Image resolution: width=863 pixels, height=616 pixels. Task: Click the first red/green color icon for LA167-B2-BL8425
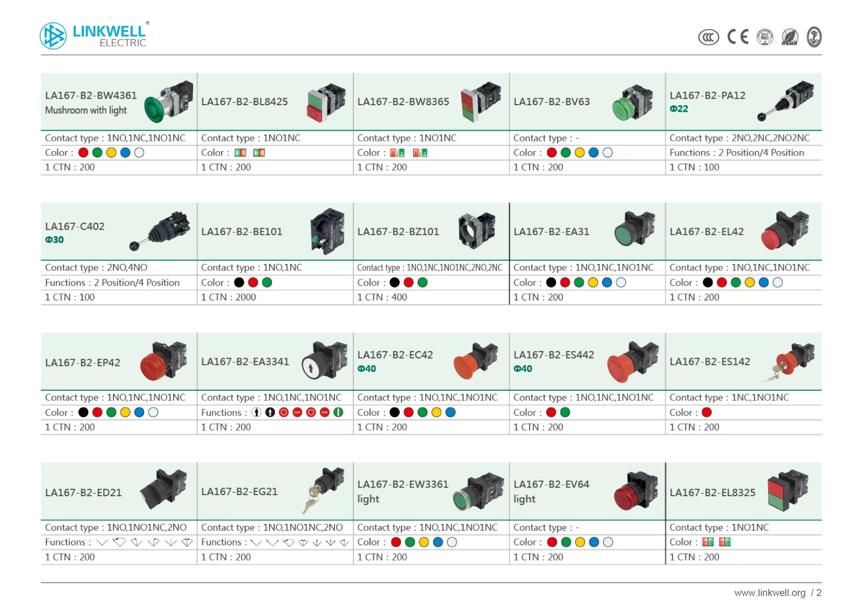tap(241, 153)
